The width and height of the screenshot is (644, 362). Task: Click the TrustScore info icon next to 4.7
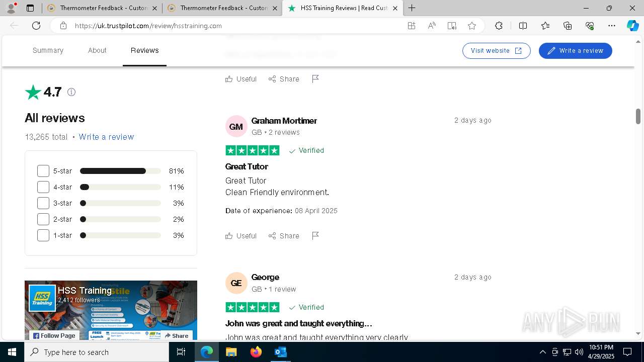[71, 92]
